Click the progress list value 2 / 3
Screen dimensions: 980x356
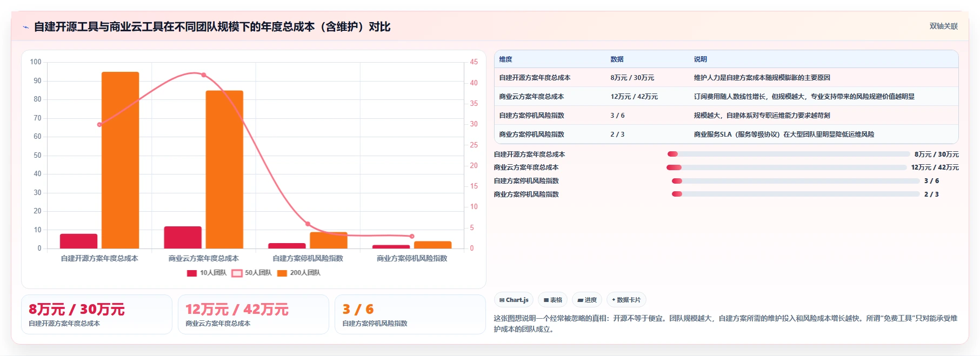coord(931,194)
